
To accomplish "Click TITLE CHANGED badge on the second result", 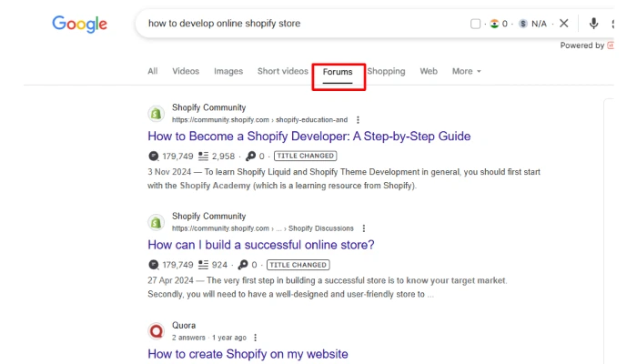I will click(298, 265).
